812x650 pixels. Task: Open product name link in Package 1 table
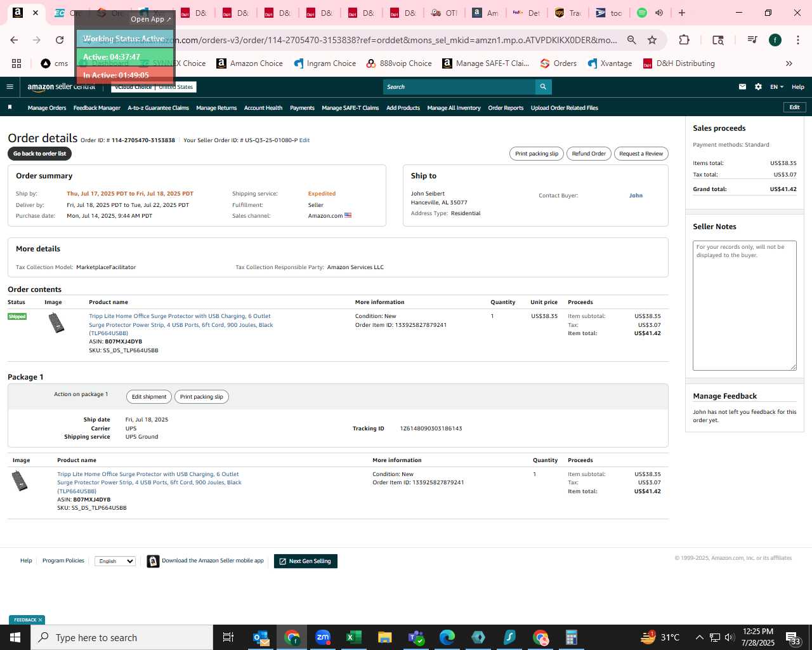point(150,482)
